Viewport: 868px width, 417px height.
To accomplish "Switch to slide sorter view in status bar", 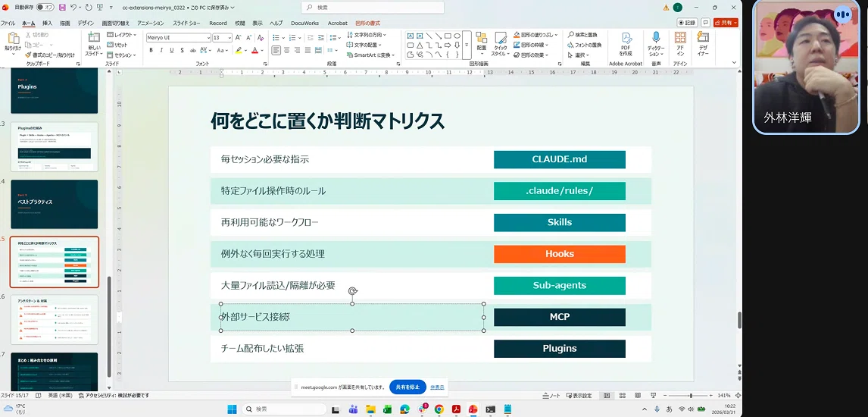I will pyautogui.click(x=622, y=396).
